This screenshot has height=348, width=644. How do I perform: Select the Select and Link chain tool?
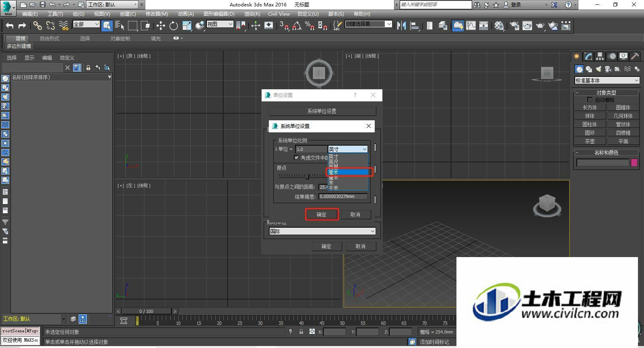click(x=37, y=26)
